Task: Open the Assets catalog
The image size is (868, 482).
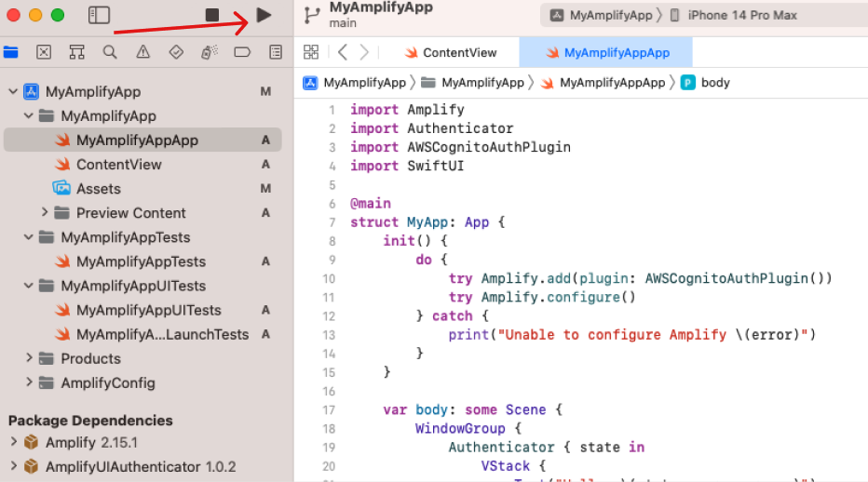Action: pos(142,189)
